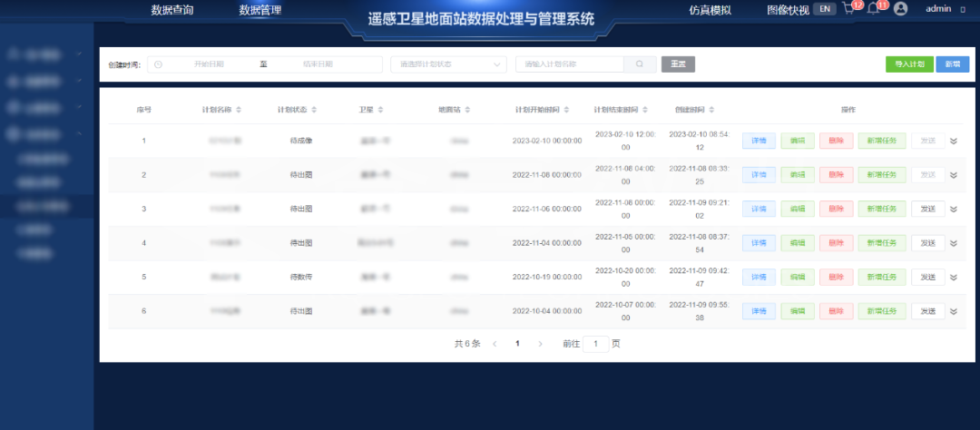980x430 pixels.
Task: Click 编辑 for row 5
Action: [798, 277]
